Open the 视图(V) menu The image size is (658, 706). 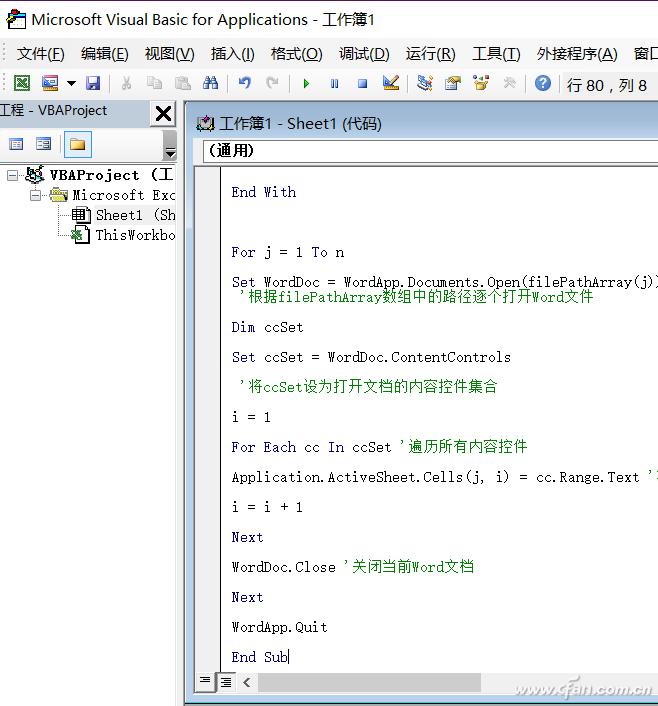click(169, 54)
